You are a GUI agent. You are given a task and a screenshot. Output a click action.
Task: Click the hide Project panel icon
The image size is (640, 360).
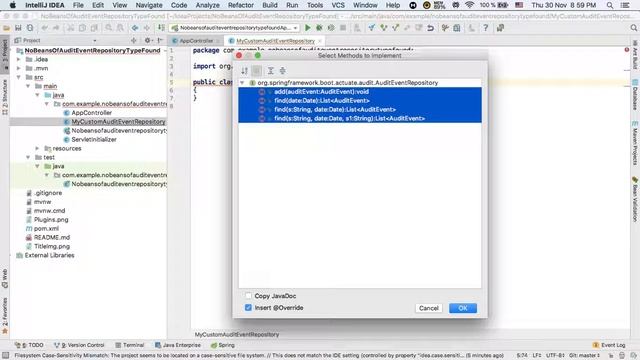click(160, 40)
